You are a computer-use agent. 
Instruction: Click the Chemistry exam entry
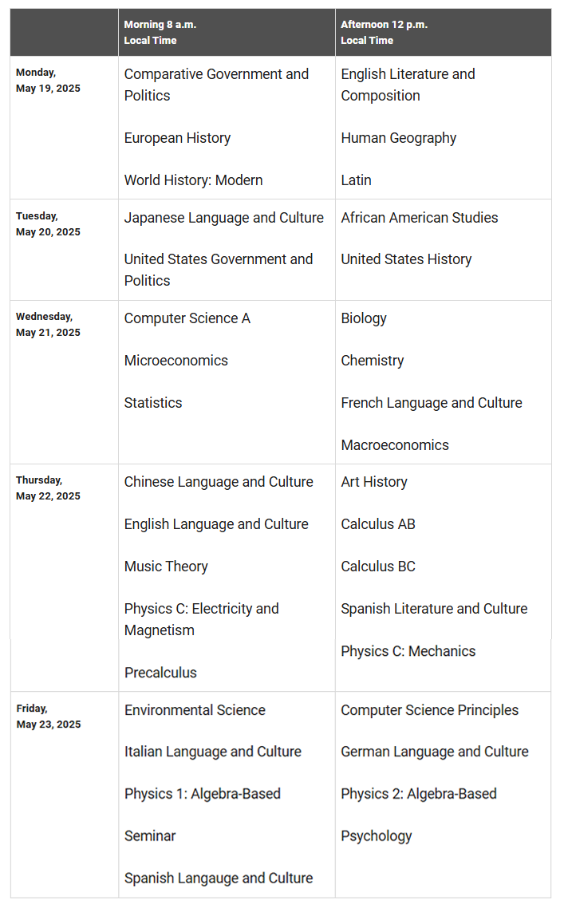[x=372, y=361]
